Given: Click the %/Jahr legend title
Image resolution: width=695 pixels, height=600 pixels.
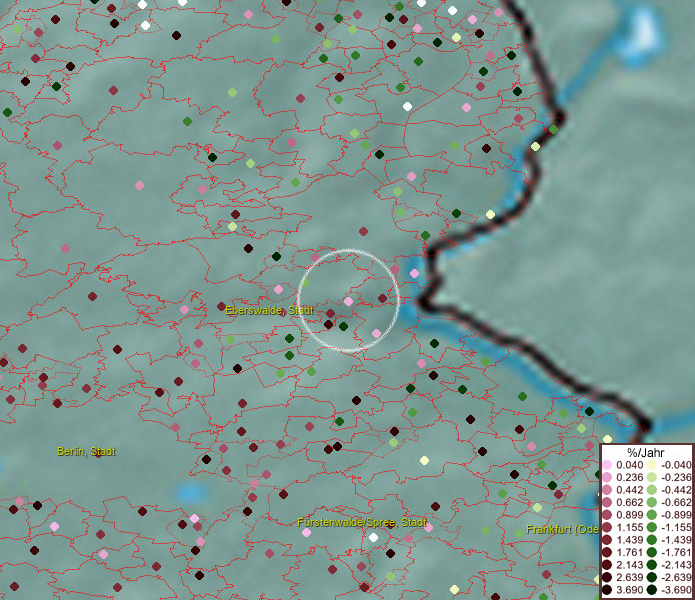Looking at the screenshot, I should [x=645, y=452].
